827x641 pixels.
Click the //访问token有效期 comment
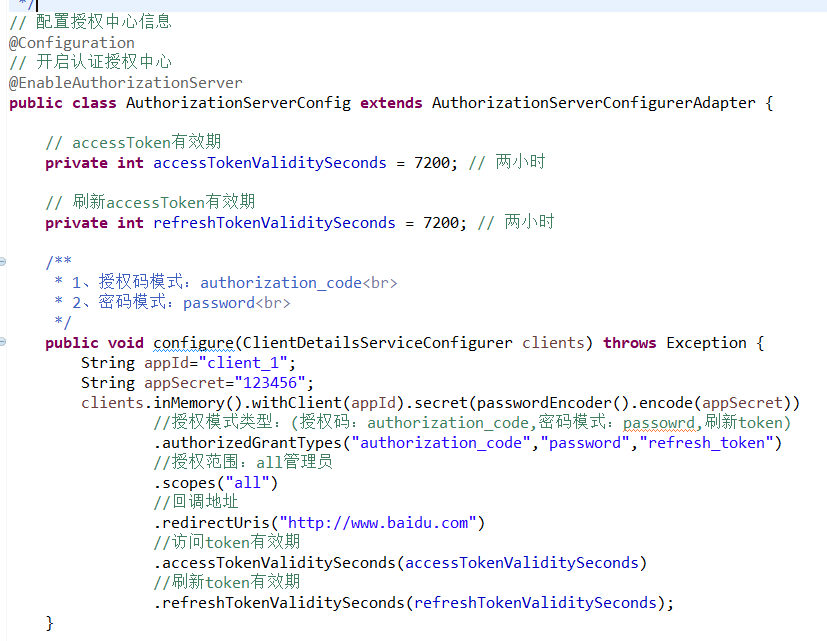[227, 542]
